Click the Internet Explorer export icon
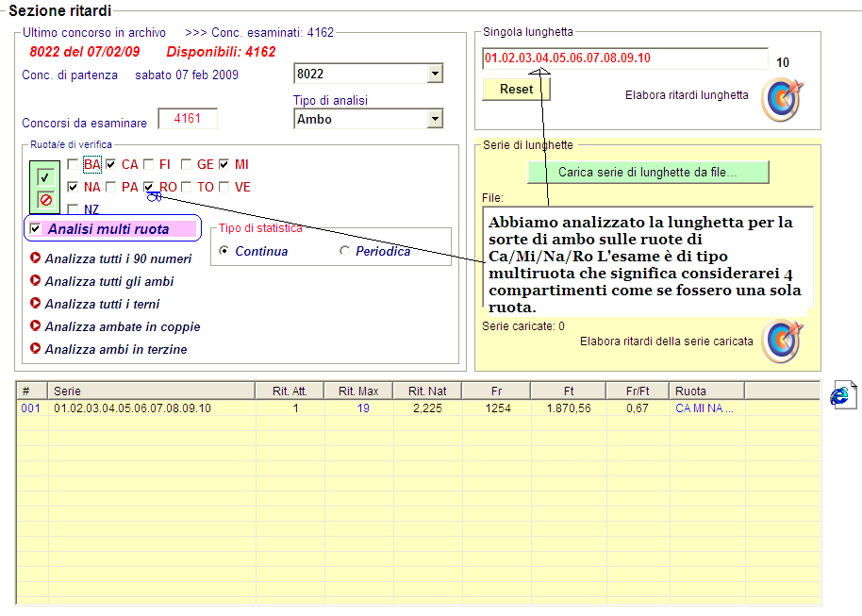 (x=841, y=395)
